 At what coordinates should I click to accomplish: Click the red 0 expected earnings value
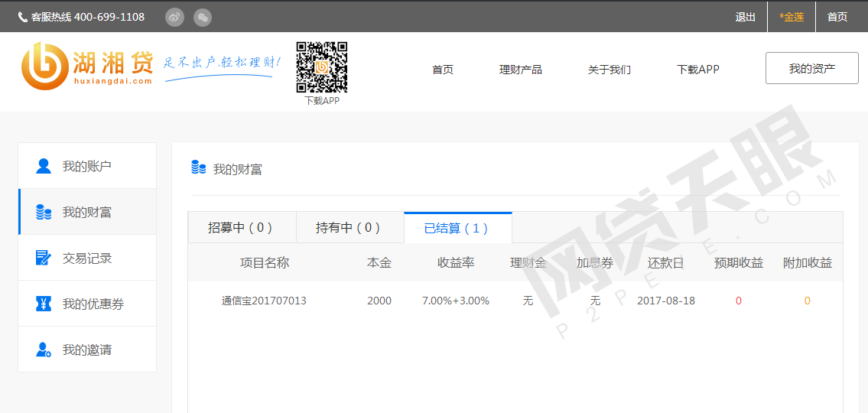click(x=739, y=301)
